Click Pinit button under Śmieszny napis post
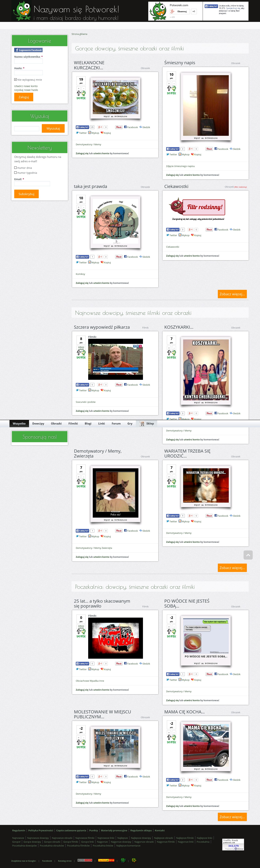Screen dimensions: 260x868 click(x=209, y=149)
